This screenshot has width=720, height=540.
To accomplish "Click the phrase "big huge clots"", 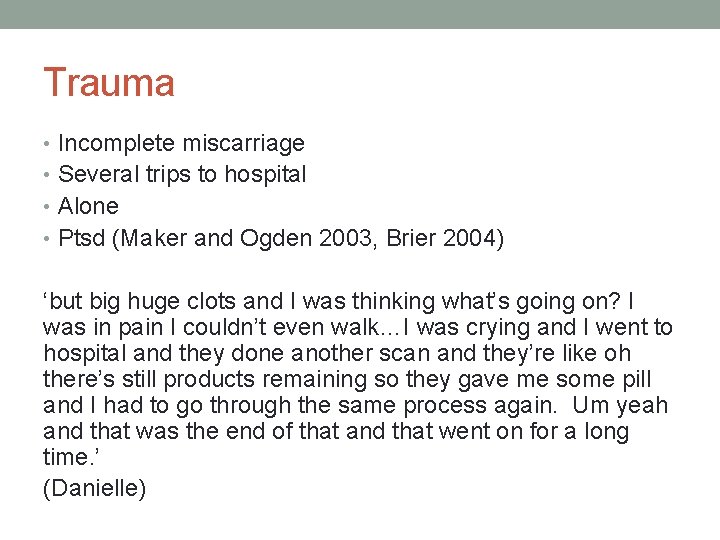I will 152,301.
